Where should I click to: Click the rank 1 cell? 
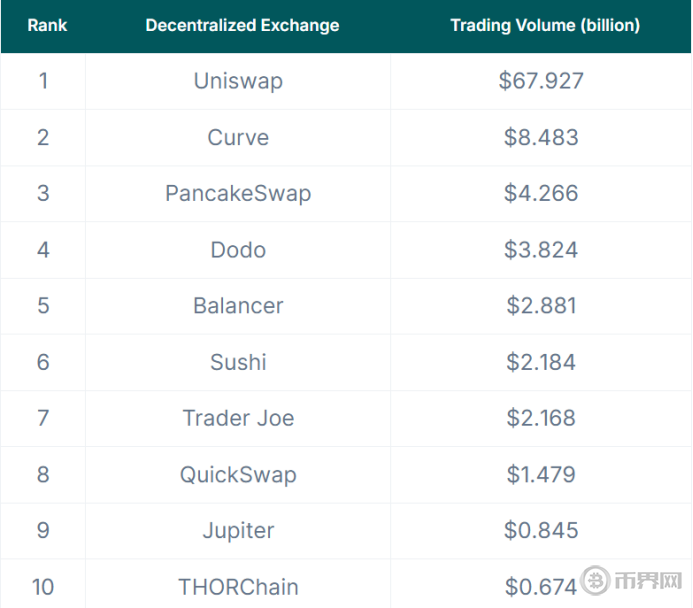tap(43, 81)
